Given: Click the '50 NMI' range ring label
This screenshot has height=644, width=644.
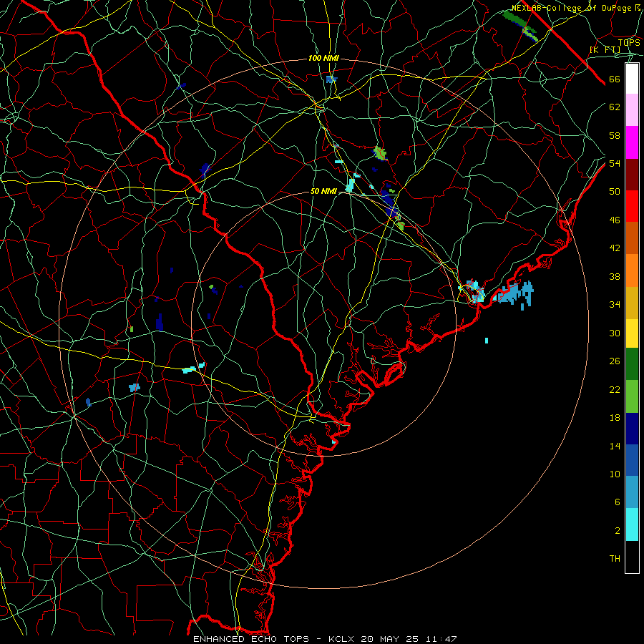Looking at the screenshot, I should pyautogui.click(x=323, y=191).
